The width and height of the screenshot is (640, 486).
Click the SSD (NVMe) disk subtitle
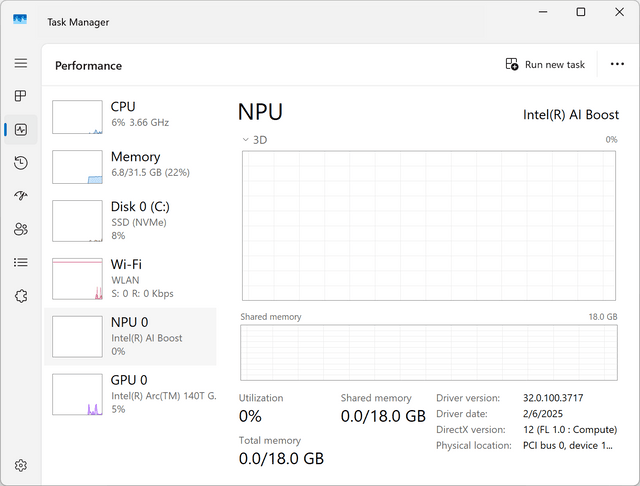point(139,222)
